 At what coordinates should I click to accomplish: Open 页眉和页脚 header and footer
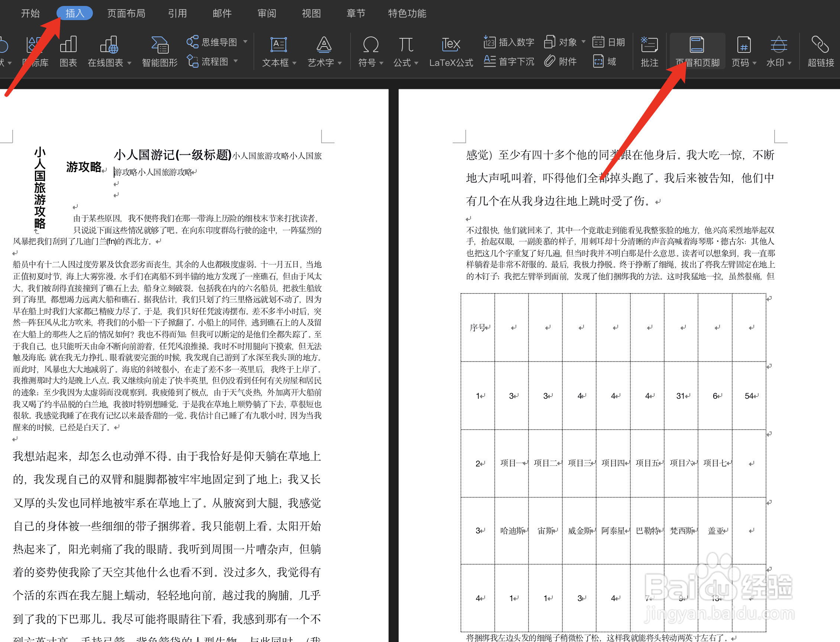point(697,52)
